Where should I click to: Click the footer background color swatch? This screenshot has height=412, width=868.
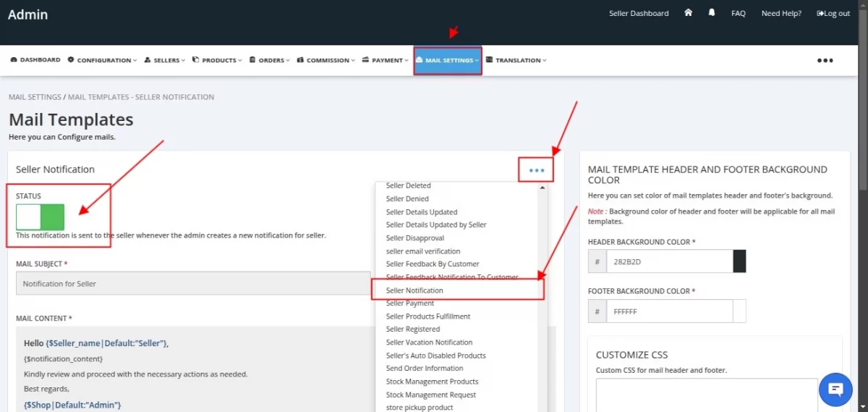(739, 311)
